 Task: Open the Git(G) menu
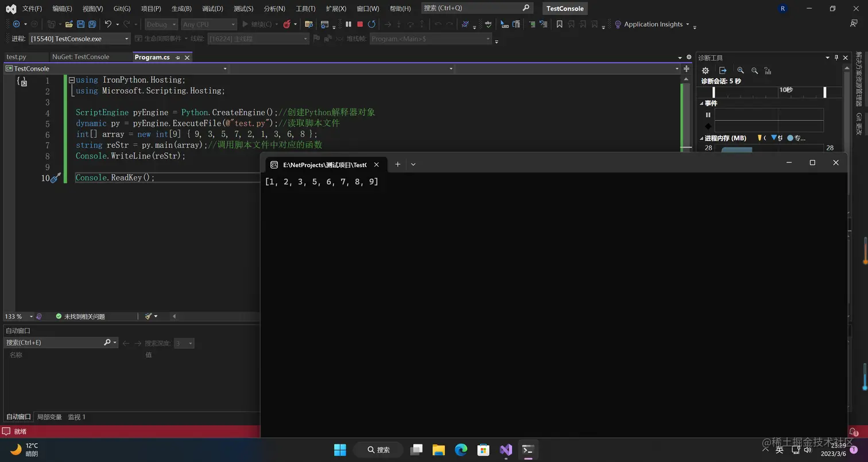(122, 9)
